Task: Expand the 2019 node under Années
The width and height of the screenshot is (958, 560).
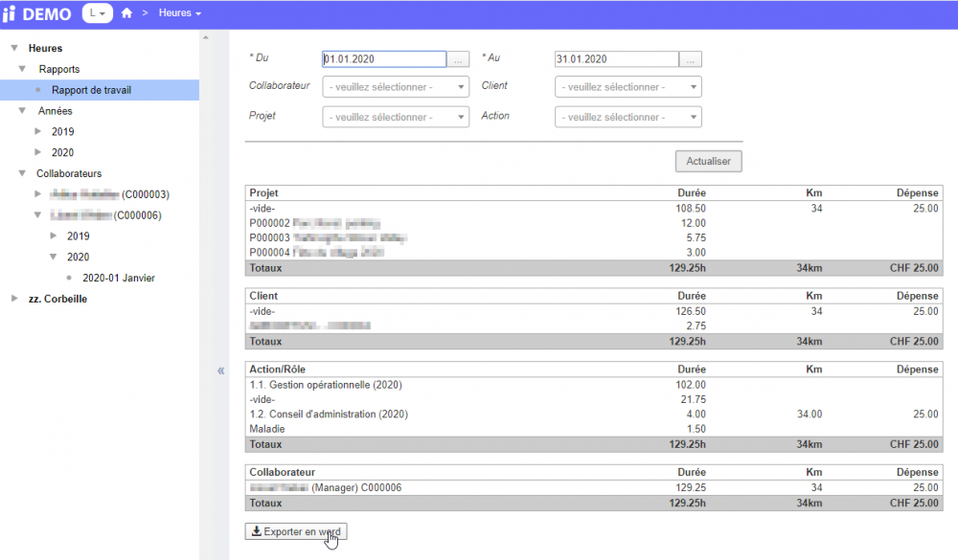Action: 38,132
